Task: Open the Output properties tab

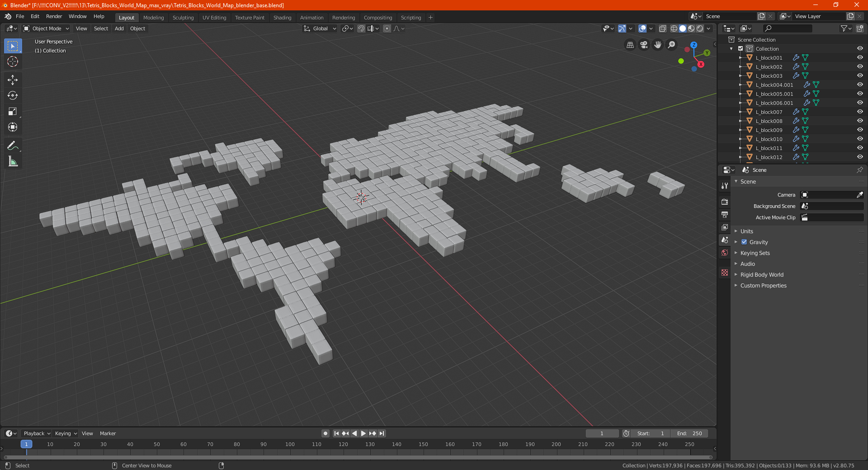Action: 725,215
